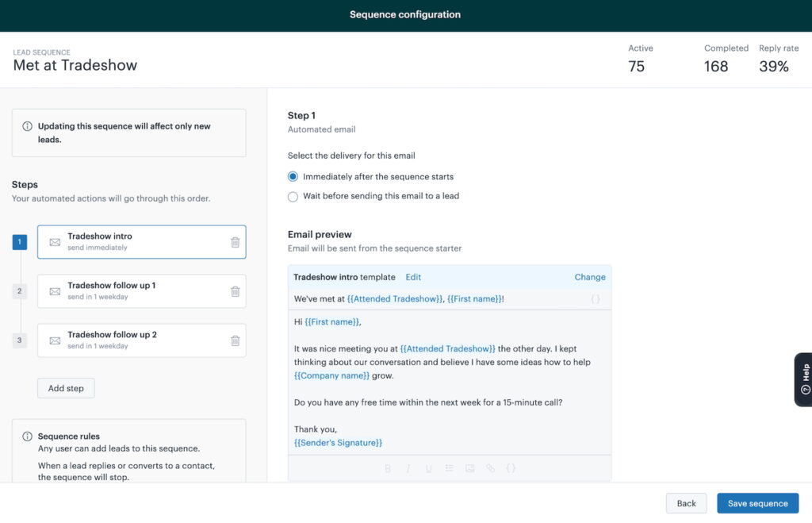
Task: Click the Active count 75
Action: click(637, 67)
